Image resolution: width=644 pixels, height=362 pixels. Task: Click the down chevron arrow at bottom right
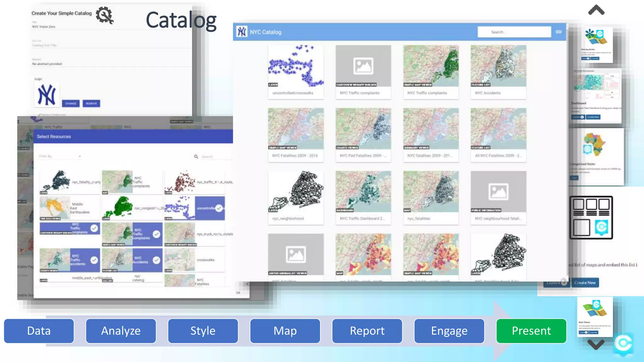click(596, 344)
